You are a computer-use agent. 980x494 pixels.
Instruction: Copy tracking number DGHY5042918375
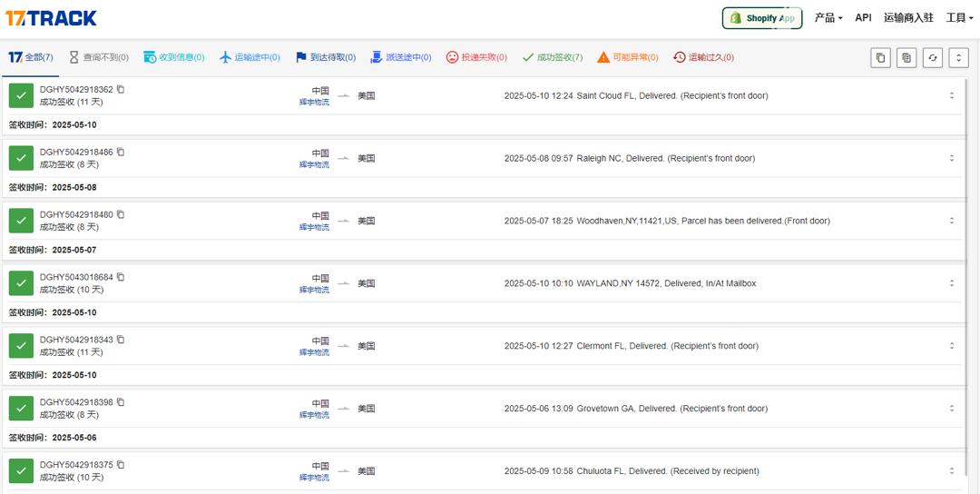click(x=121, y=465)
